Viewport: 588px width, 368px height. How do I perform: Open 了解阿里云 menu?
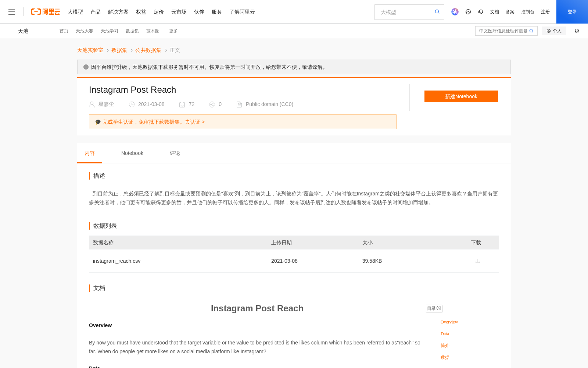tap(242, 12)
